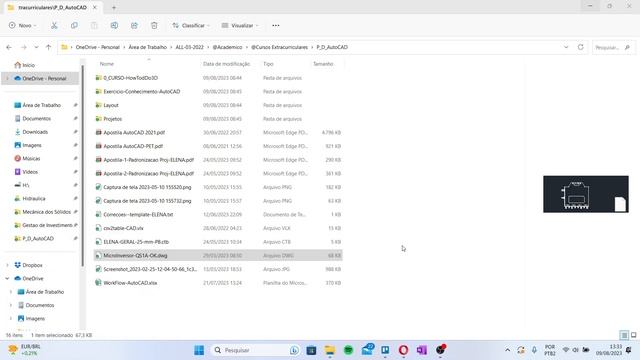Go up one folder level with the up arrow

coord(49,47)
